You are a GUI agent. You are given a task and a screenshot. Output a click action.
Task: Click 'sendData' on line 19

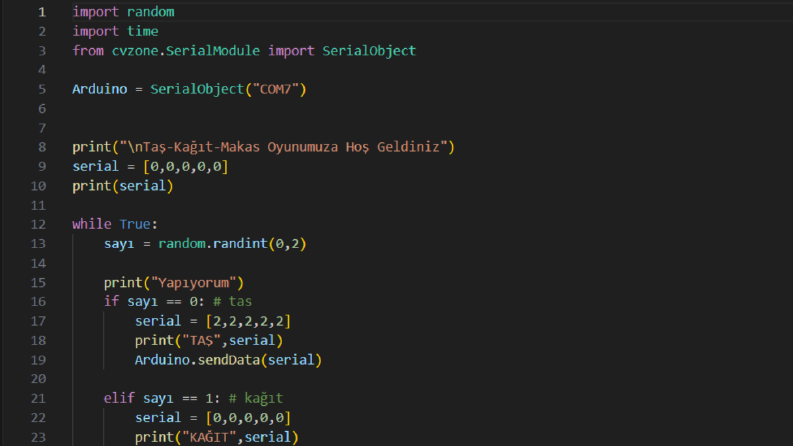229,360
